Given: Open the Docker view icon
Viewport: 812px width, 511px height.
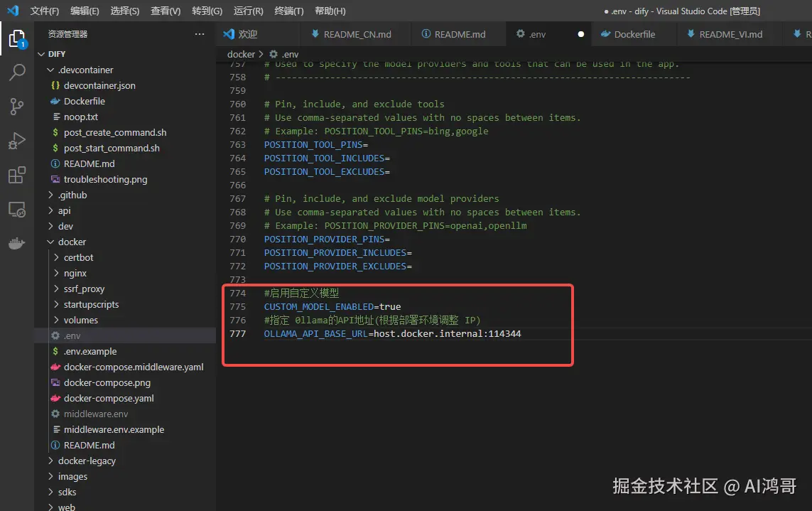Looking at the screenshot, I should point(16,244).
